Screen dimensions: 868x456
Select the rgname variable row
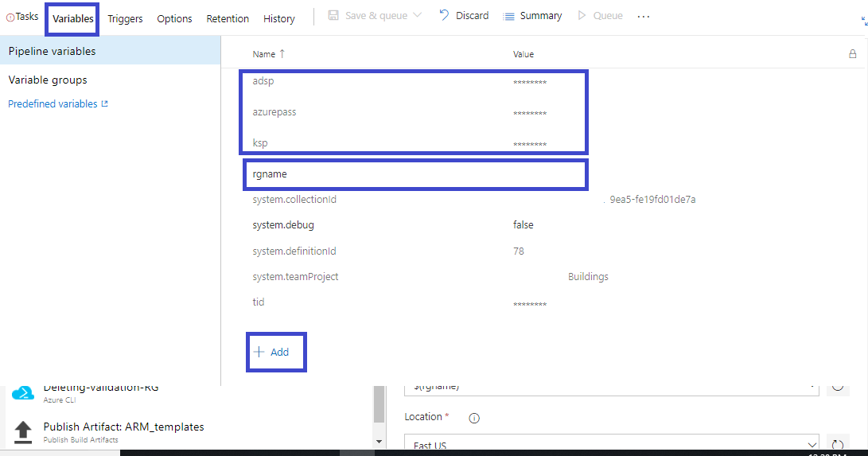pyautogui.click(x=415, y=174)
